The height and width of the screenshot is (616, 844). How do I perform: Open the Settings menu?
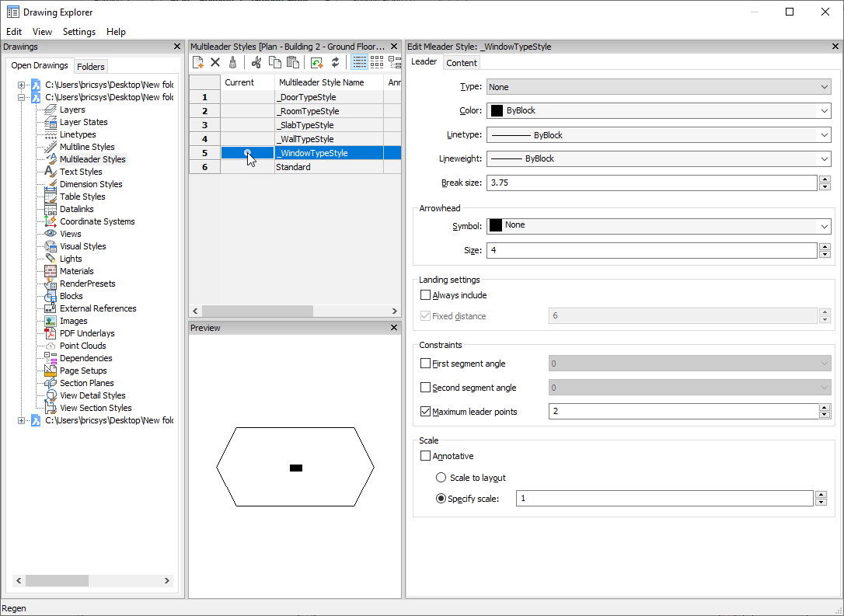coord(79,32)
